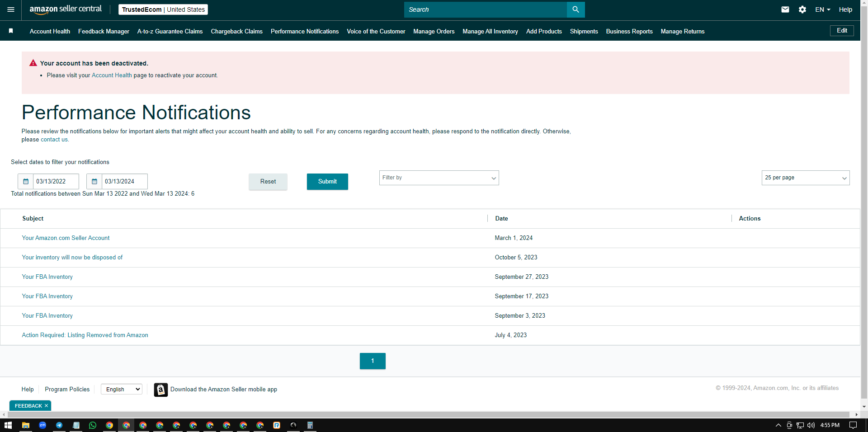Open the September 17, 2023 FBA Inventory notification

pyautogui.click(x=47, y=296)
